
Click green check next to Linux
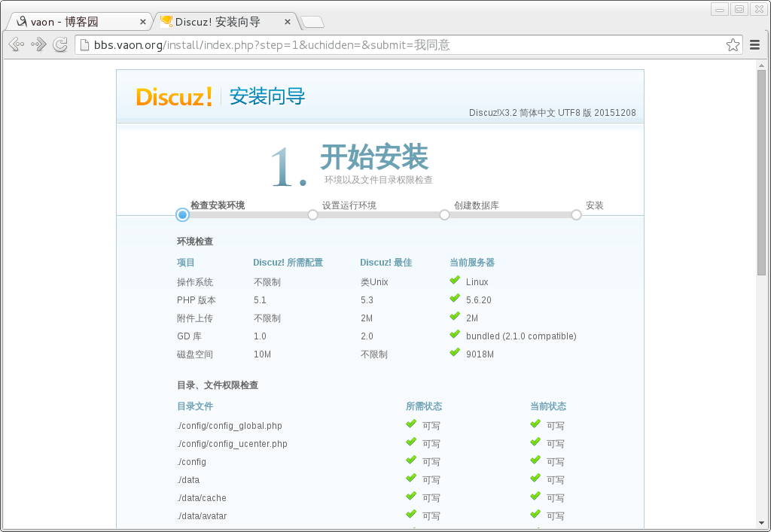tap(455, 281)
